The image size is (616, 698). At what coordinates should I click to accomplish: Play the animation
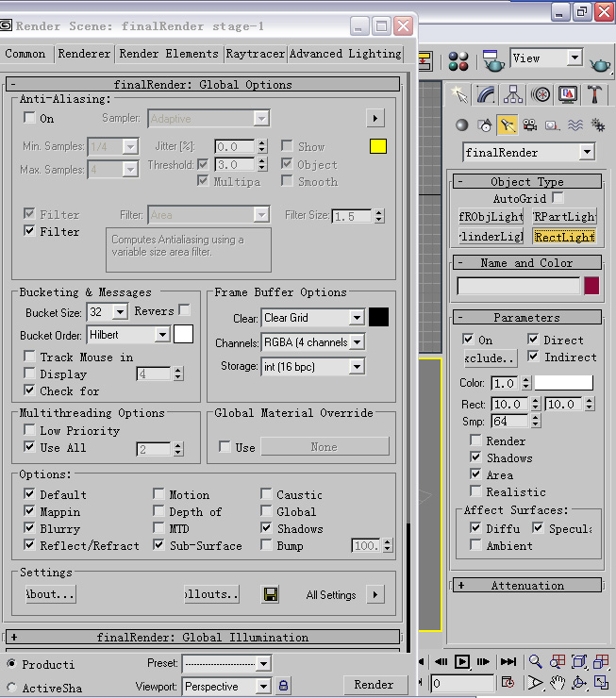pos(462,662)
